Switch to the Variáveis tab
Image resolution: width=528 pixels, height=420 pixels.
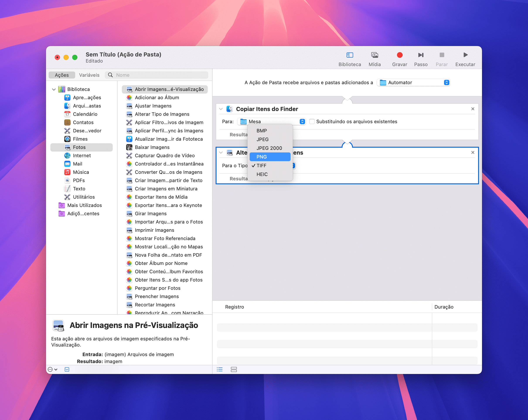coord(89,75)
